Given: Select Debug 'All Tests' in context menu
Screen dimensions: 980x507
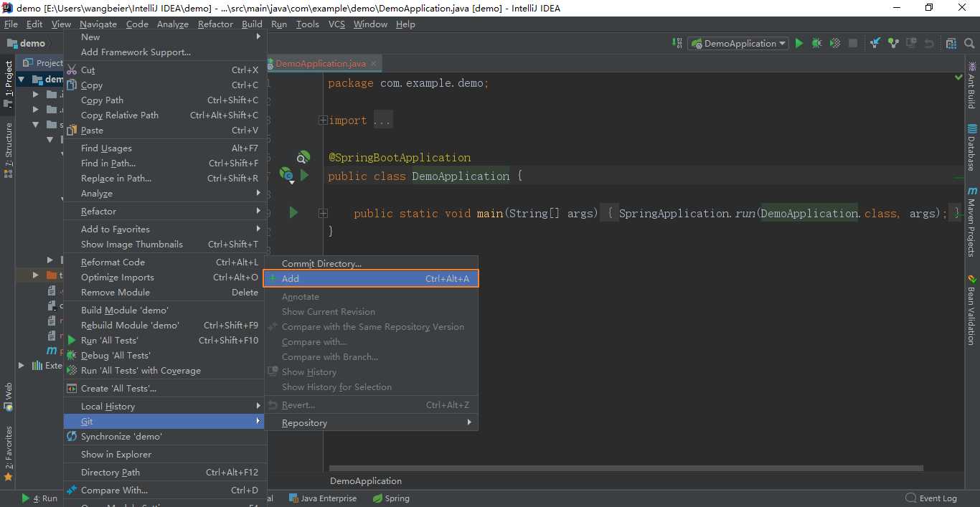Looking at the screenshot, I should (x=165, y=355).
